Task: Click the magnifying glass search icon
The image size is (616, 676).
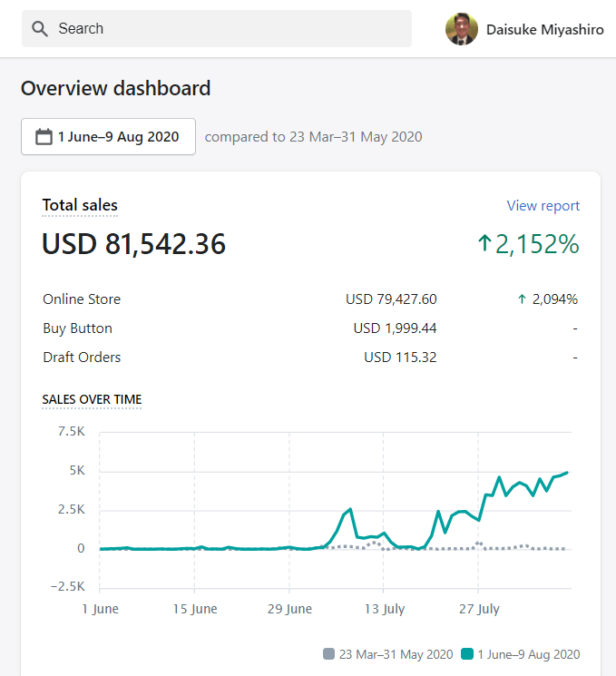Action: [39, 29]
